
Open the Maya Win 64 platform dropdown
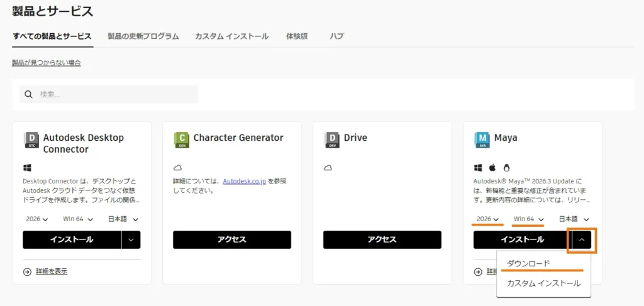(x=528, y=219)
